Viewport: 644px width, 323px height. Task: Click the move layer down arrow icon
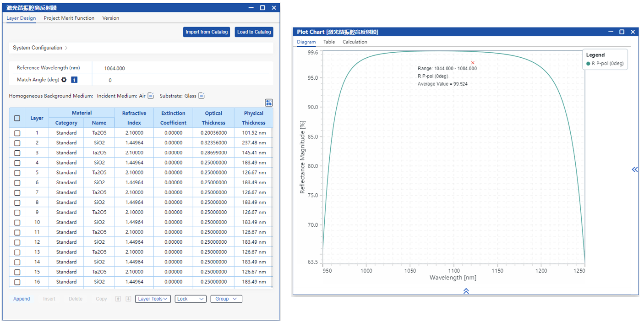point(128,299)
